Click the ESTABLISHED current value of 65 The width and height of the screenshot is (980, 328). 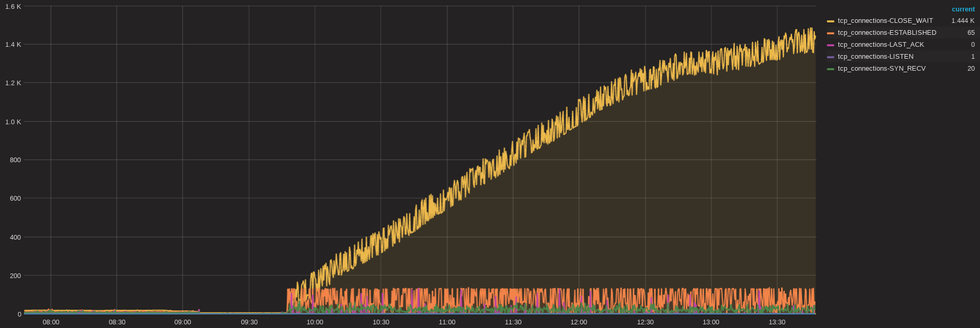pos(971,33)
